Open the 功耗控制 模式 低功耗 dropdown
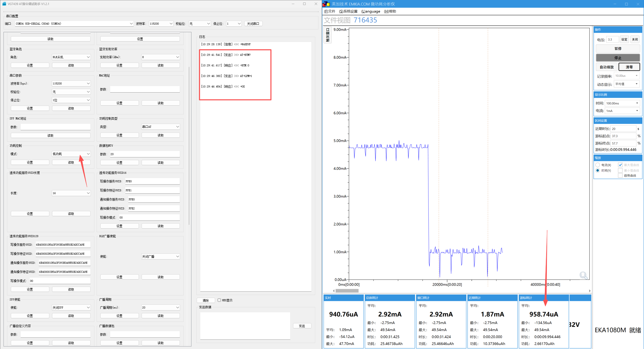This screenshot has height=349, width=644. click(x=71, y=154)
